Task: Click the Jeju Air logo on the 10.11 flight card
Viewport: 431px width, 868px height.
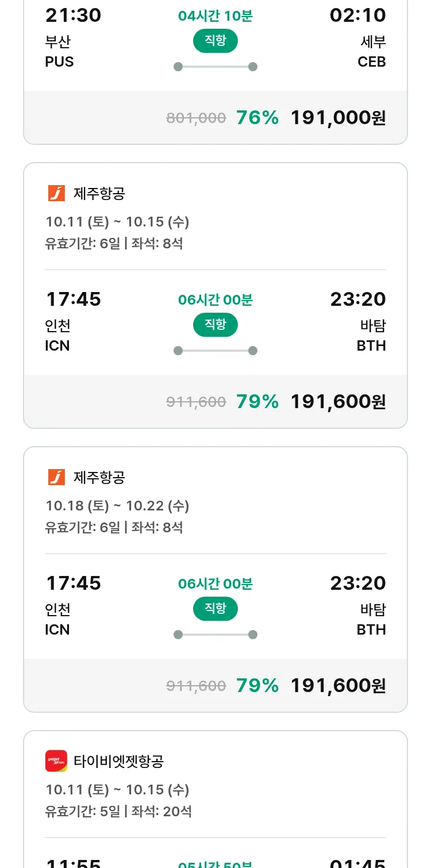Action: point(56,194)
